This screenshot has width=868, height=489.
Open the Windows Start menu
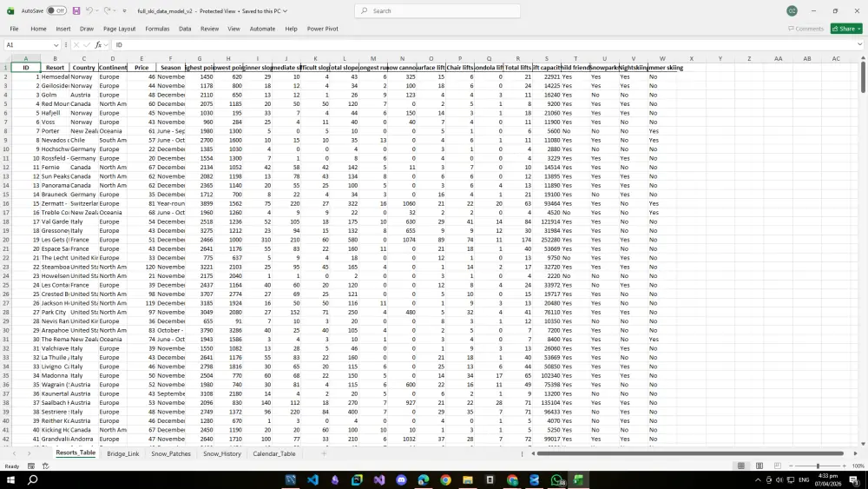(10, 479)
